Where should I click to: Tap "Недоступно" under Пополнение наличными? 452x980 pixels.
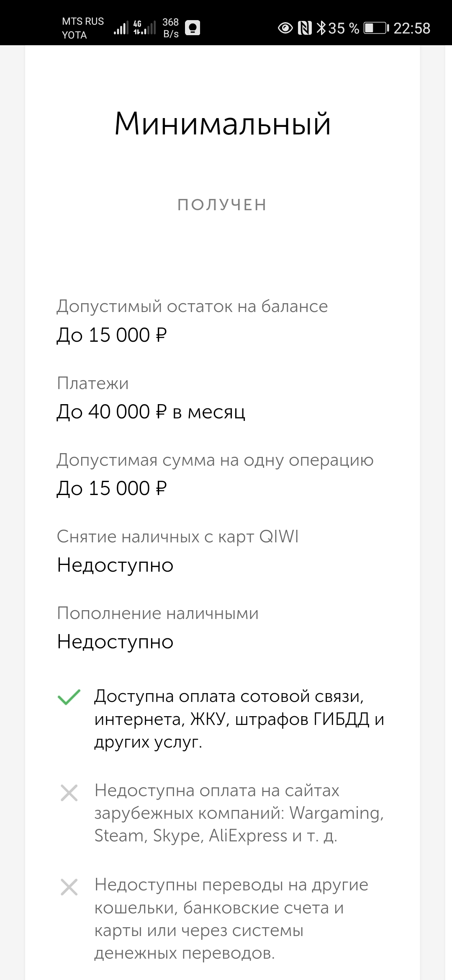coord(116,642)
